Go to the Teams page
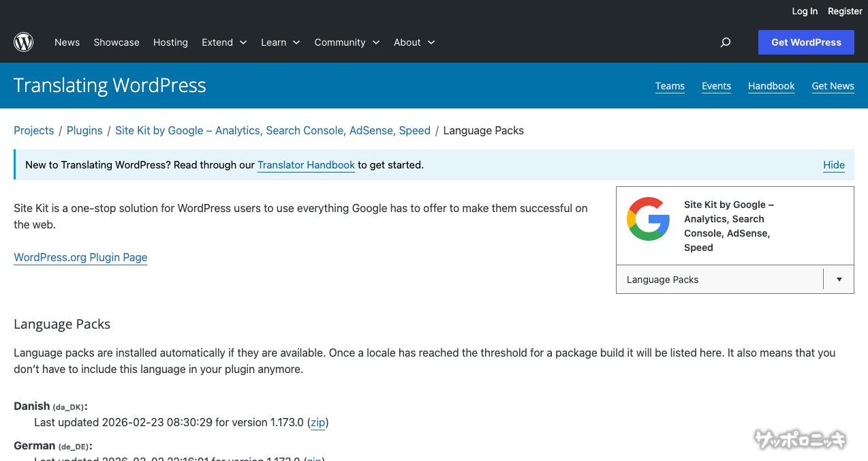This screenshot has width=868, height=461. [670, 86]
